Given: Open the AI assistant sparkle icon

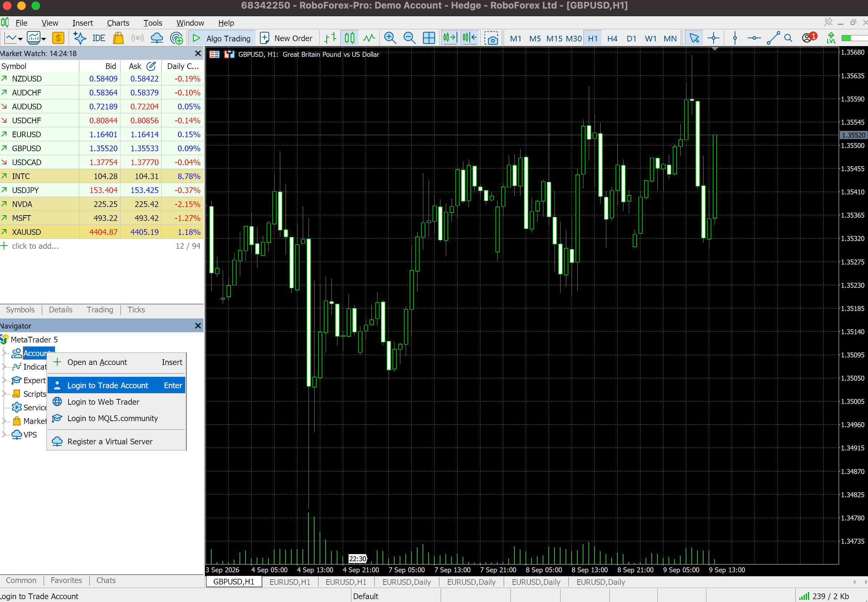Looking at the screenshot, I should (79, 38).
